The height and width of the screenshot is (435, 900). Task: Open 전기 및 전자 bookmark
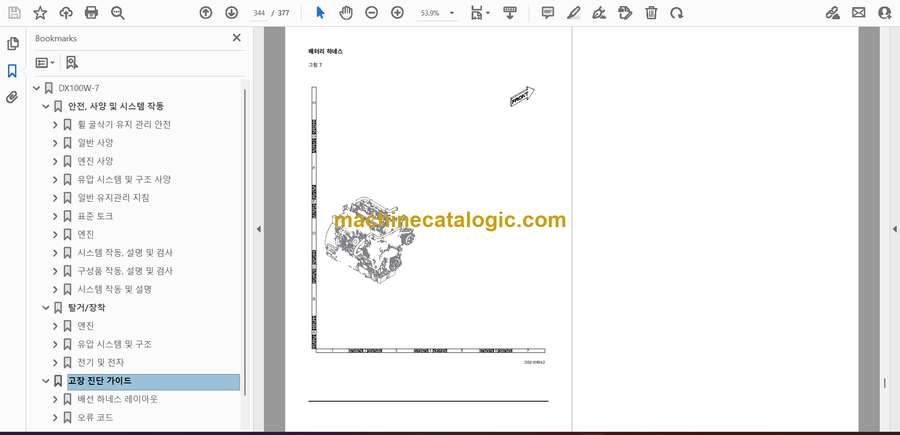point(101,363)
